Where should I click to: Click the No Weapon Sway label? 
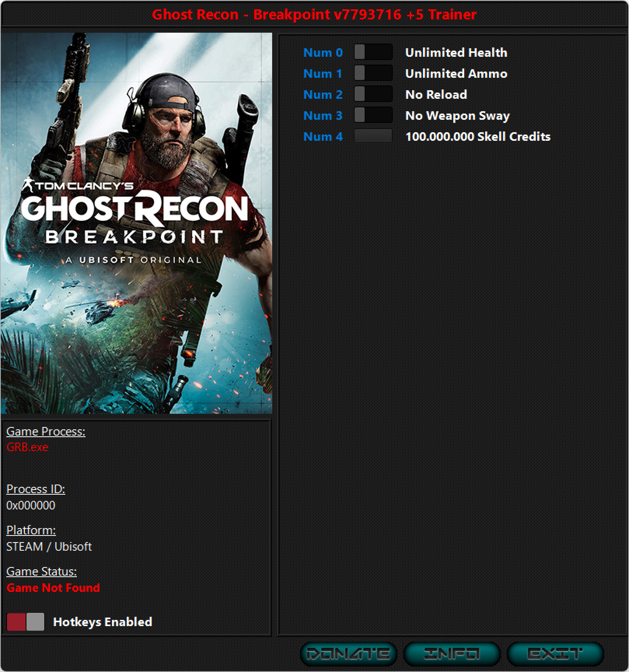click(x=458, y=116)
